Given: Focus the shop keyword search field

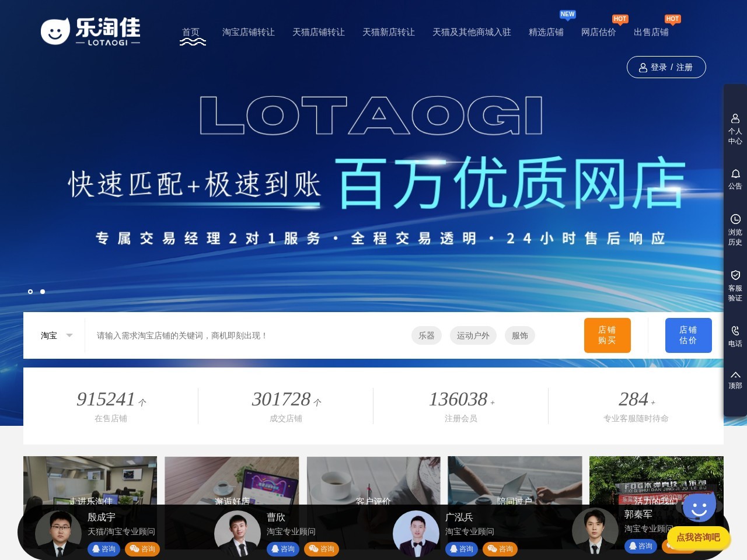Looking at the screenshot, I should click(248, 335).
